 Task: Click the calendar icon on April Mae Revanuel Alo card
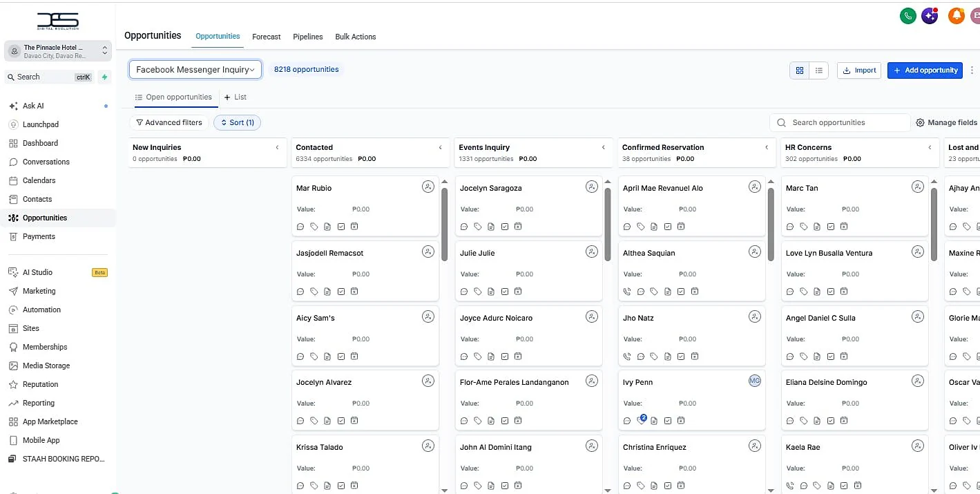[x=681, y=227]
